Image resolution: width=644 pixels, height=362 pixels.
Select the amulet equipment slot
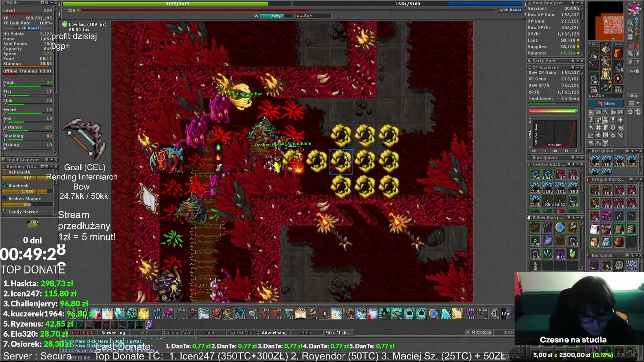click(x=593, y=53)
